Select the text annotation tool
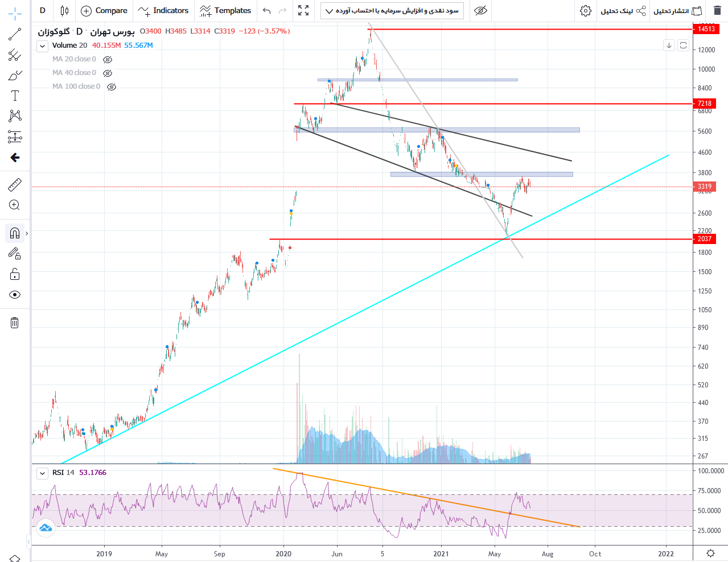This screenshot has width=728, height=562. [15, 96]
